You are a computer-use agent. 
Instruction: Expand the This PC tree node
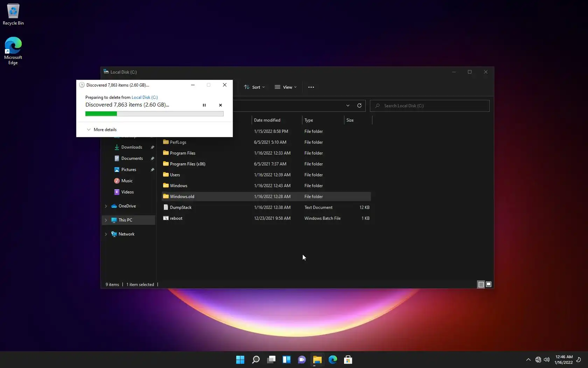[x=106, y=220]
